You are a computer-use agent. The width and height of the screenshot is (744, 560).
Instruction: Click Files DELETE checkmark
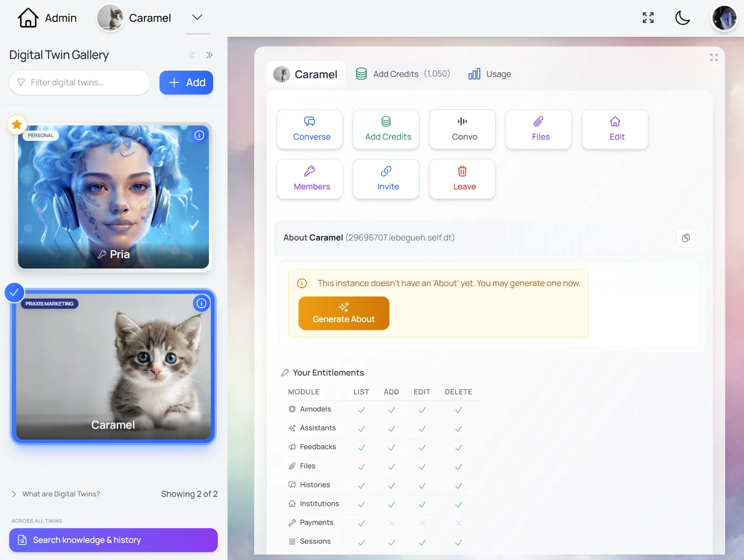pos(459,467)
